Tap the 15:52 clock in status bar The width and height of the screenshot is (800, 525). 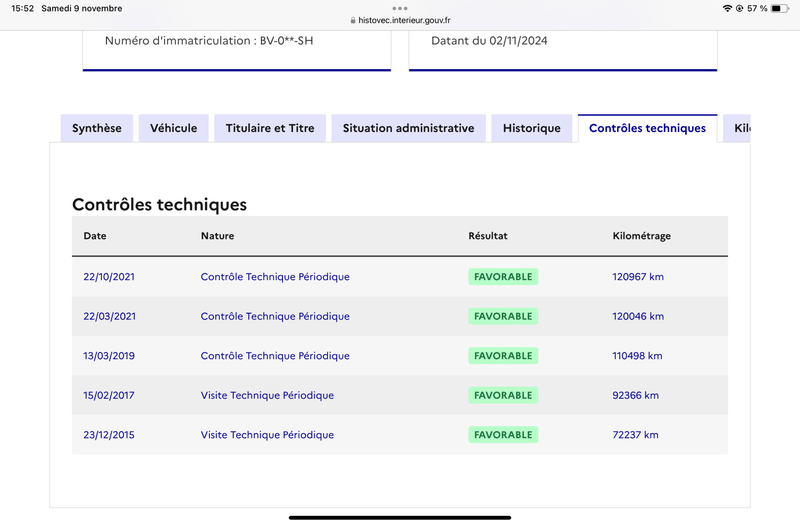(x=22, y=8)
